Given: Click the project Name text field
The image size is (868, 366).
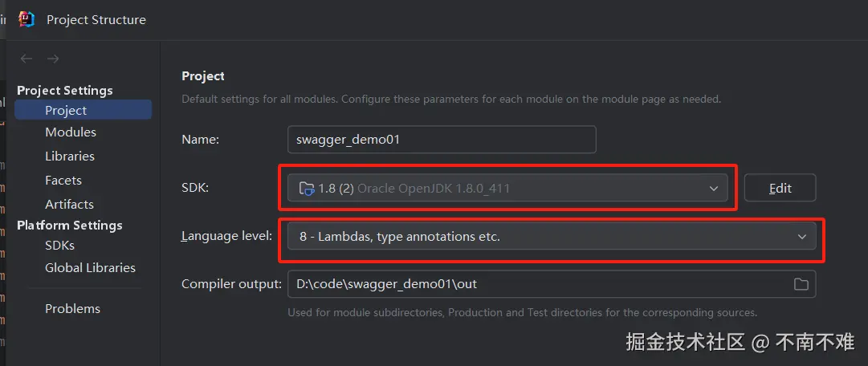Looking at the screenshot, I should (x=442, y=139).
